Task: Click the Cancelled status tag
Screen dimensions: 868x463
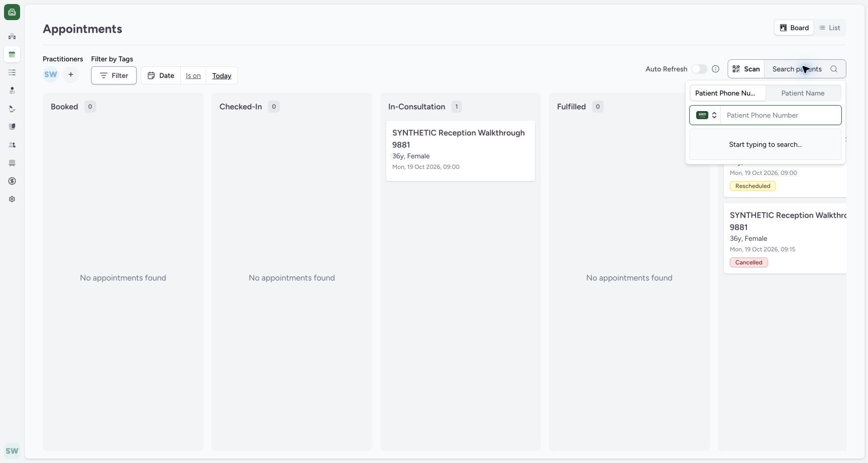Action: point(748,262)
